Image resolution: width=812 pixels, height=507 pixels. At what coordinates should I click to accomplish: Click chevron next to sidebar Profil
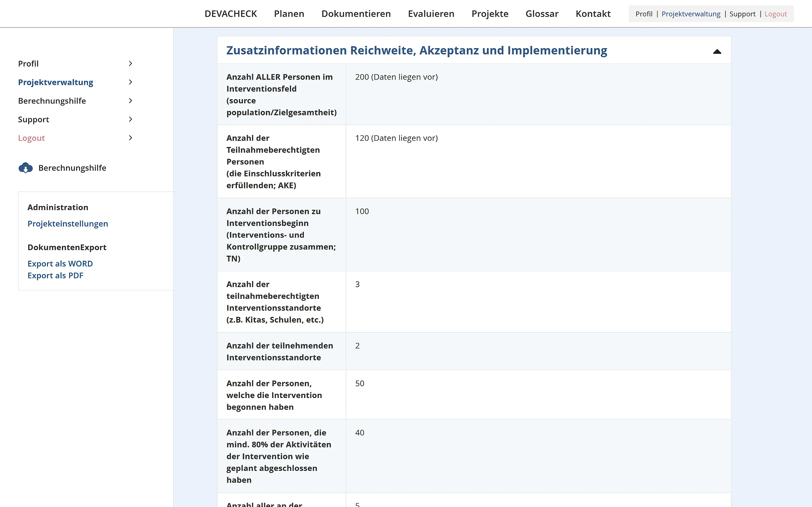click(131, 64)
